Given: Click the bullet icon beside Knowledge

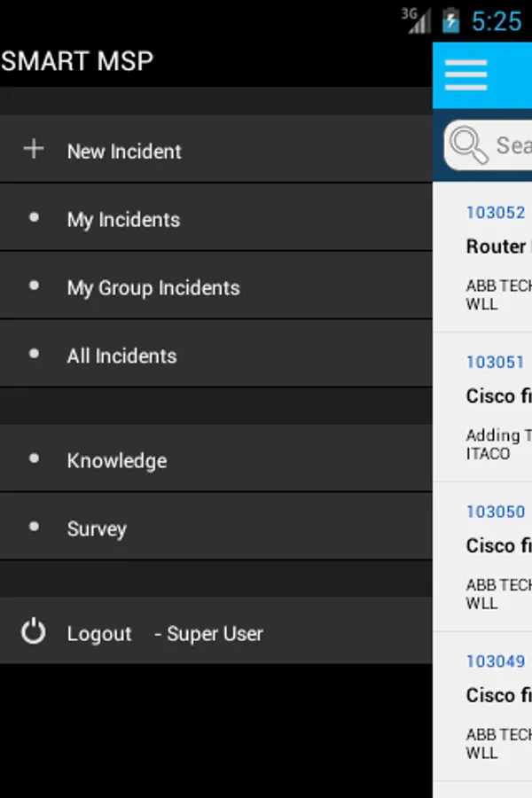Looking at the screenshot, I should coord(34,458).
